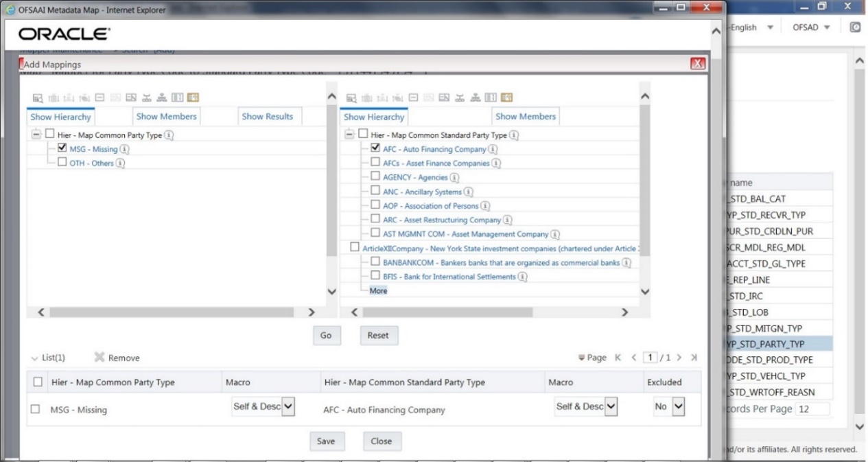868x462 pixels.
Task: Uncheck the AFC - Auto Financing Company checkbox
Action: [375, 148]
